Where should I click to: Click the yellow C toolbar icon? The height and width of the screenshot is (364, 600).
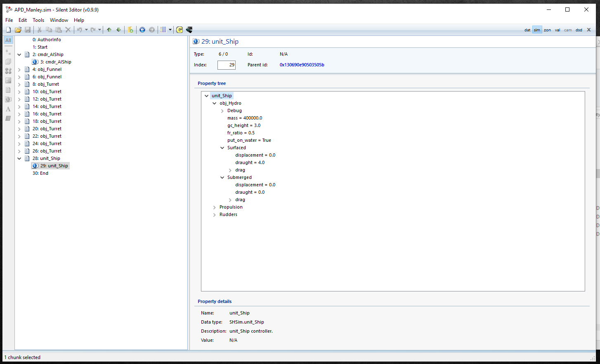click(180, 30)
